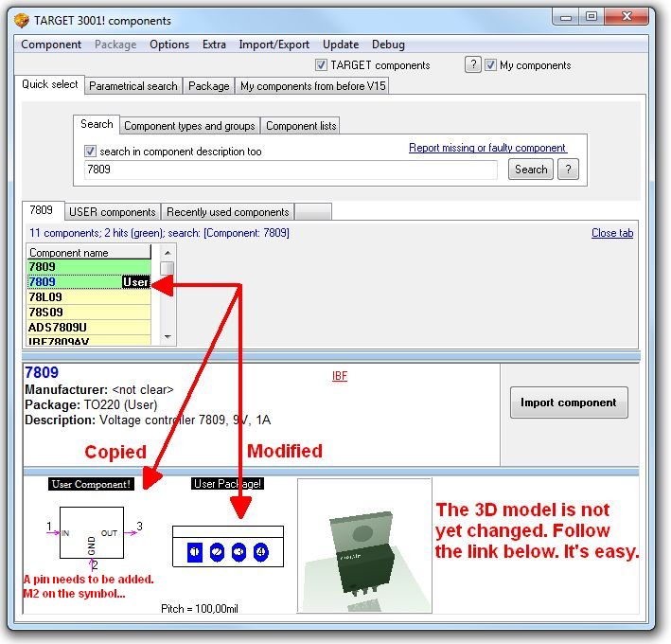Viewport: 671px width, 644px height.
Task: Click the TARGET 3001! app icon in title bar
Action: [x=21, y=20]
